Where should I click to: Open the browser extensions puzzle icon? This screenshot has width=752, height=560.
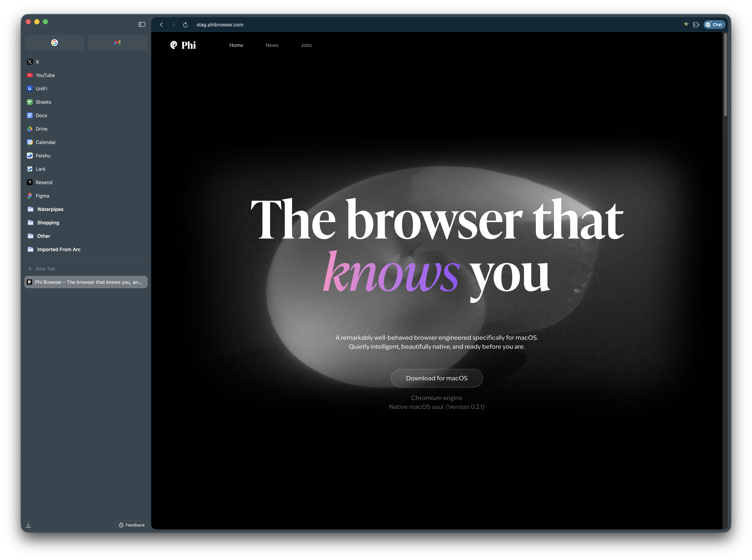point(696,24)
